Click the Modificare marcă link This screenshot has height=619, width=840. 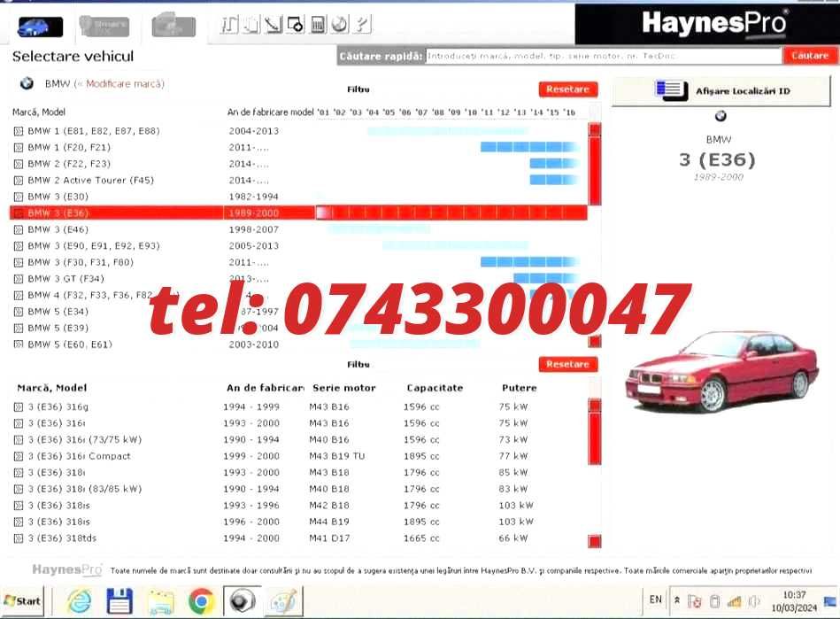[x=125, y=83]
